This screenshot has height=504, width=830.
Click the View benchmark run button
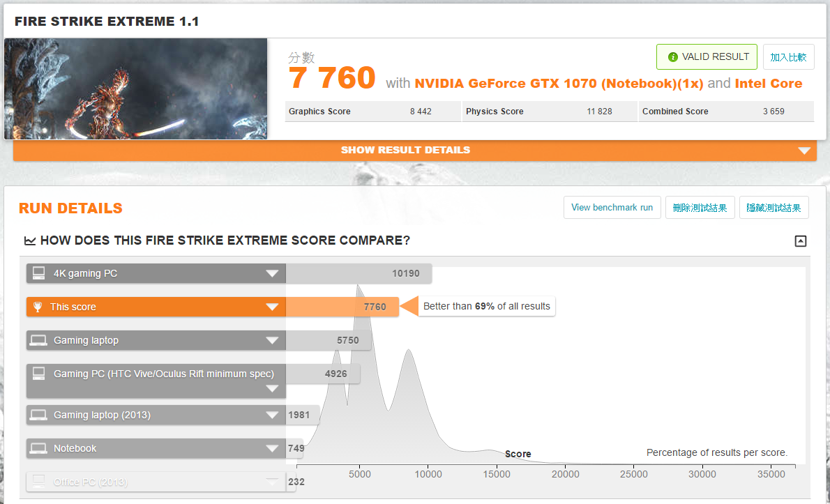point(612,207)
